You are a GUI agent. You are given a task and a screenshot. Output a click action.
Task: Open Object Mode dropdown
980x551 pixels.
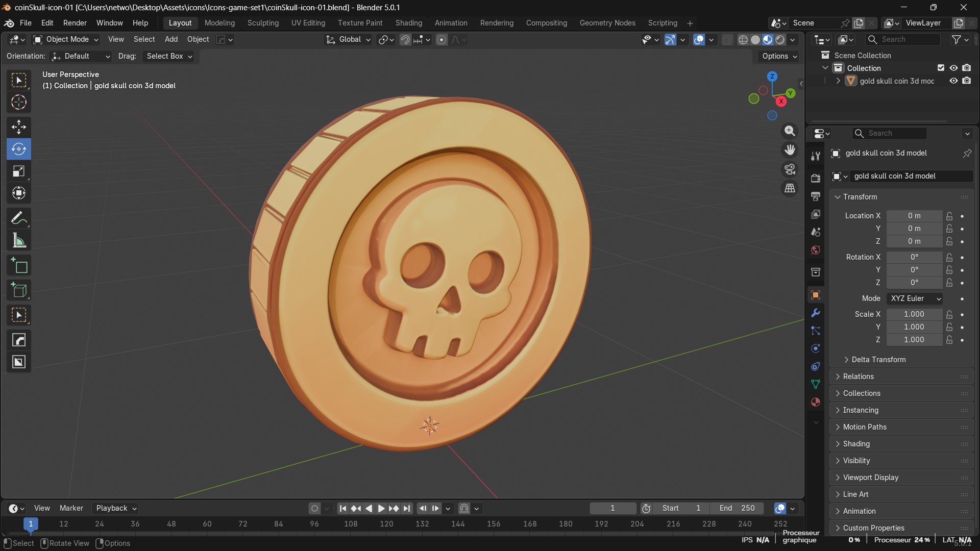(x=65, y=40)
